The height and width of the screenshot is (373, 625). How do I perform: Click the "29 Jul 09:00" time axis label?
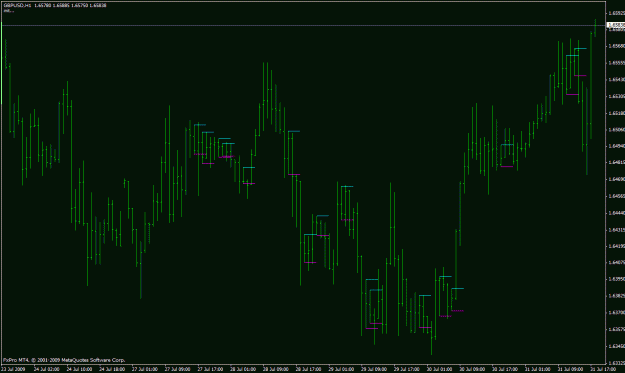(x=373, y=369)
